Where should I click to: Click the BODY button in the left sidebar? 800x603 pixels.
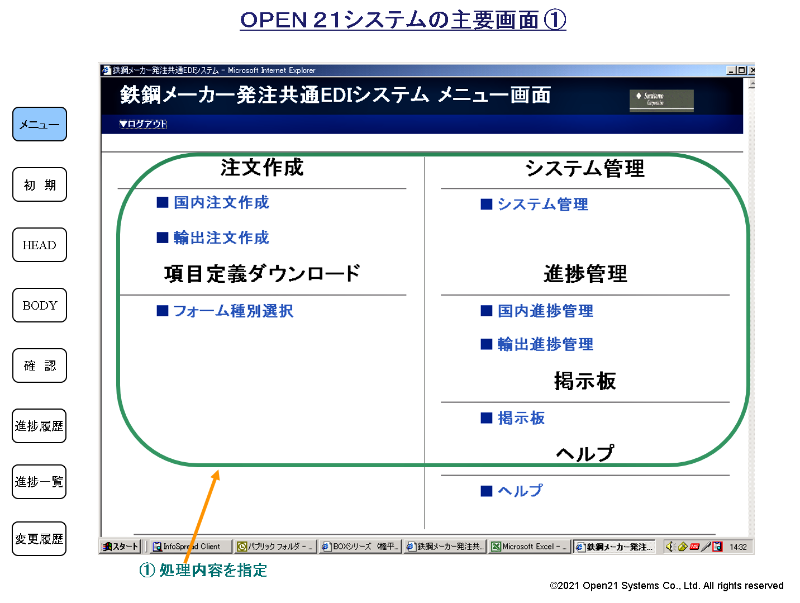click(39, 305)
